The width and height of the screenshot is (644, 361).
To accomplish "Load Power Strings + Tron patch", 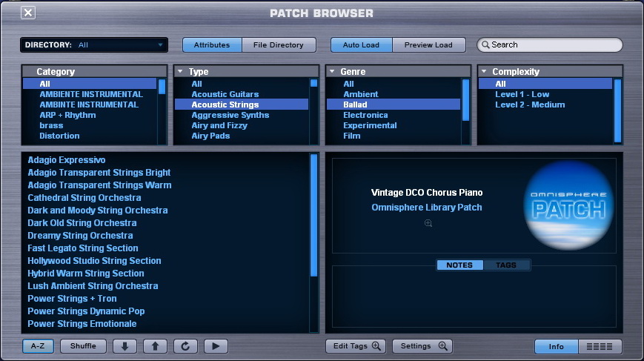I will pos(72,299).
